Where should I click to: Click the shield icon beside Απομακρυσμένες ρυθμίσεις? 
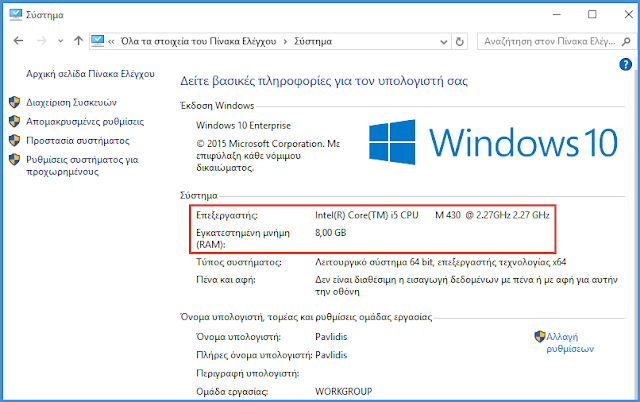[15, 121]
